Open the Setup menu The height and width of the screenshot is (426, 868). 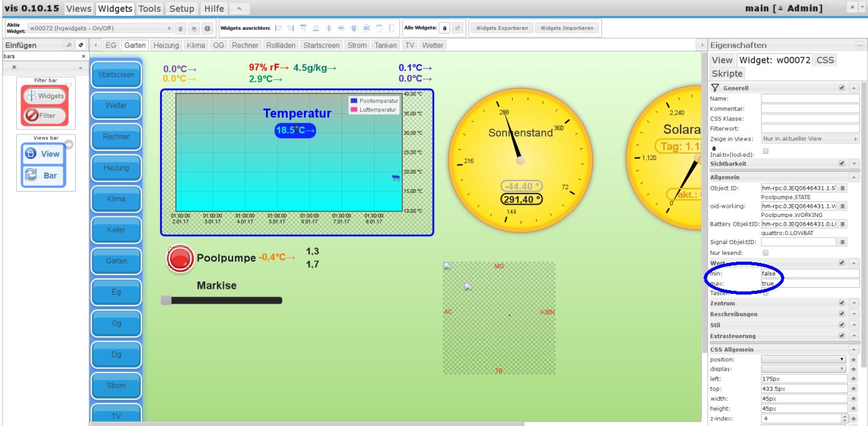coord(182,9)
